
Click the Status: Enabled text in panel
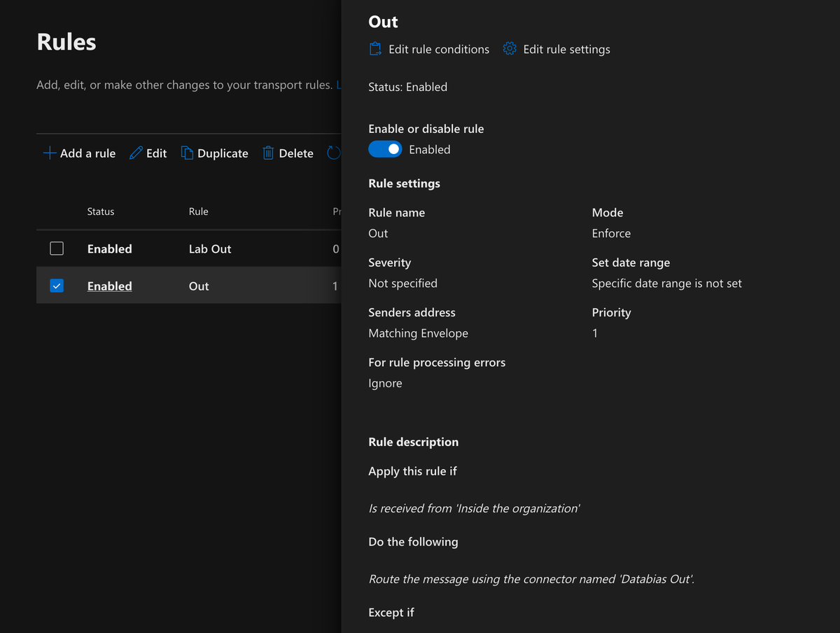click(407, 87)
